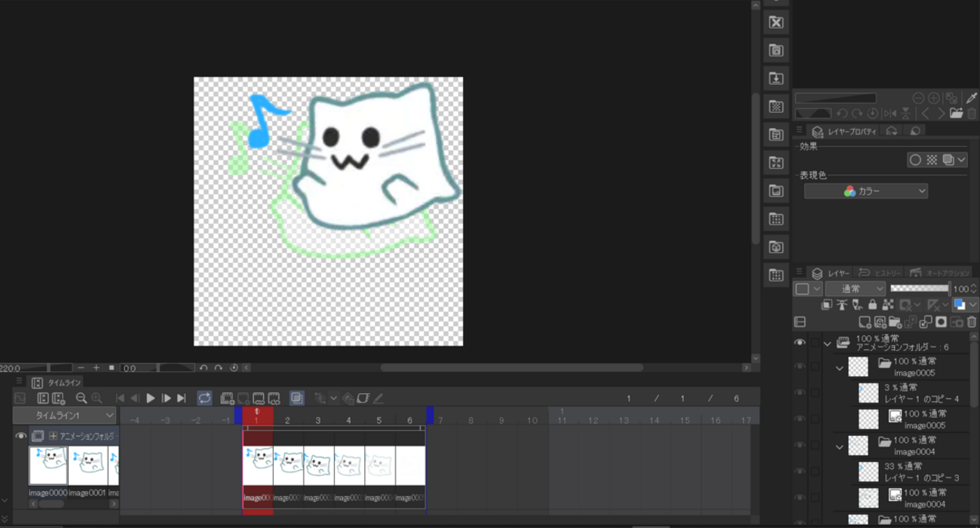Create a new layer folder

point(895,322)
